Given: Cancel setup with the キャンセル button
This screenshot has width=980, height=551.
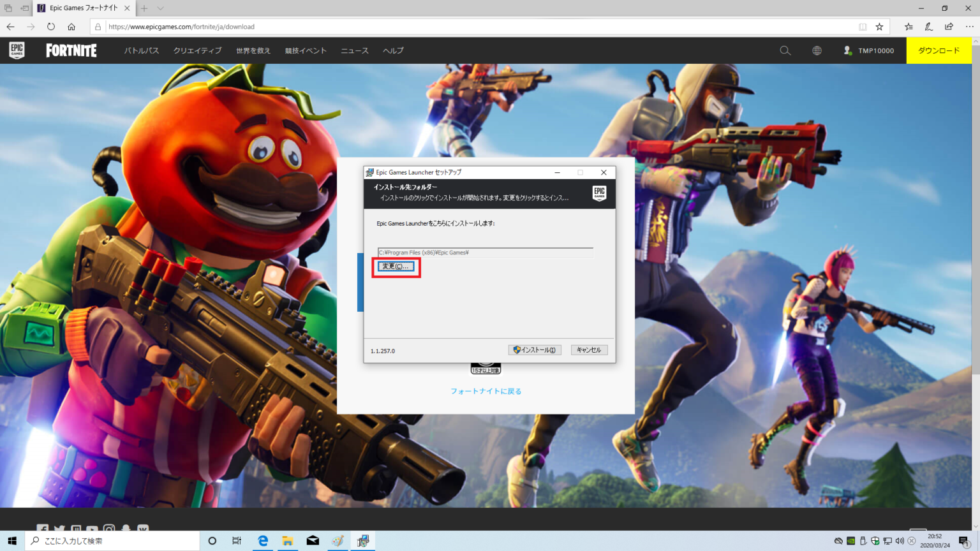Looking at the screenshot, I should point(589,350).
